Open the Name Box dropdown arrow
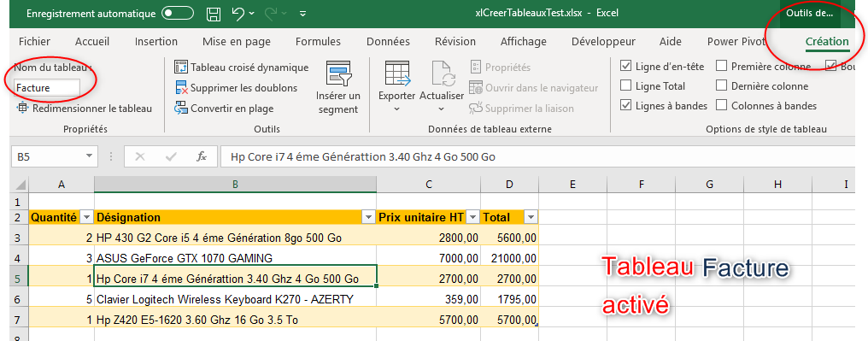 coord(89,156)
